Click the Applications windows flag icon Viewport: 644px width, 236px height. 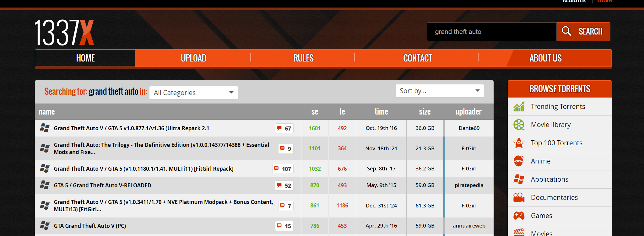point(519,180)
